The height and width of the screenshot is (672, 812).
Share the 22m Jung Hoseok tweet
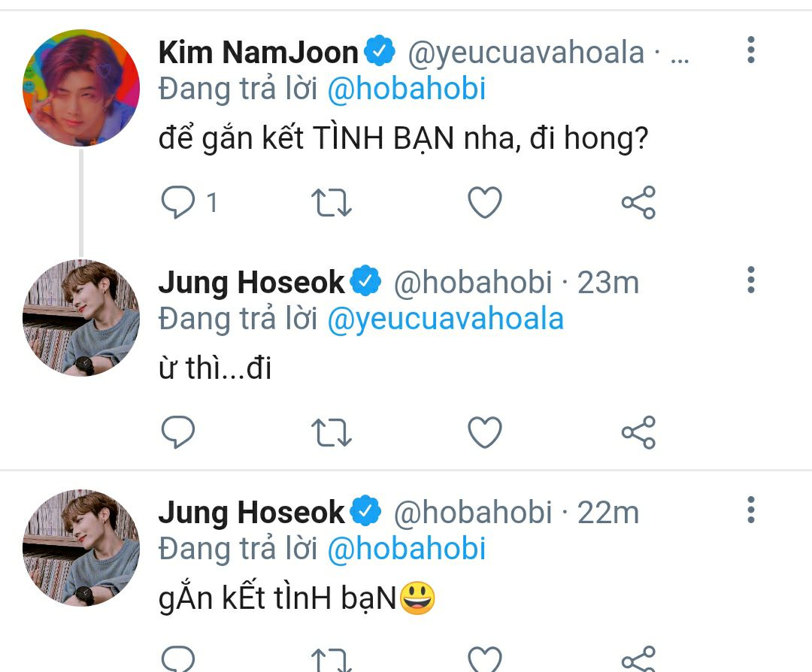coord(638,659)
